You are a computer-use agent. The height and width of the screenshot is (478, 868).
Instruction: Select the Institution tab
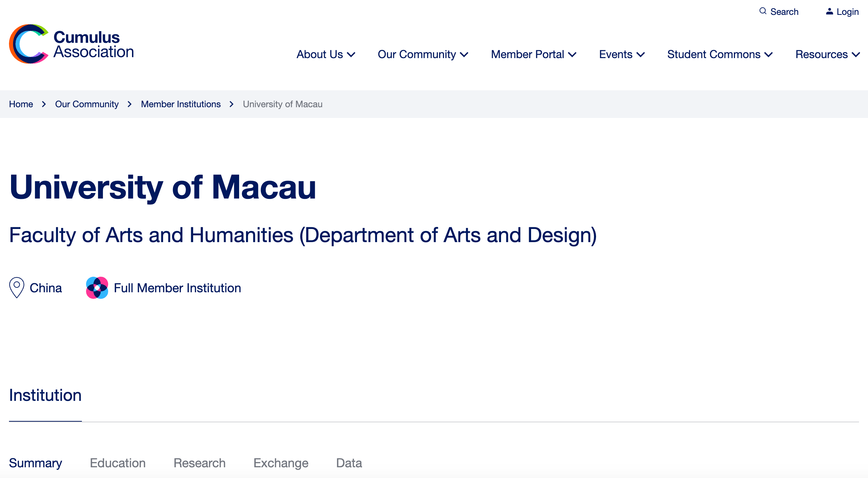(x=45, y=395)
